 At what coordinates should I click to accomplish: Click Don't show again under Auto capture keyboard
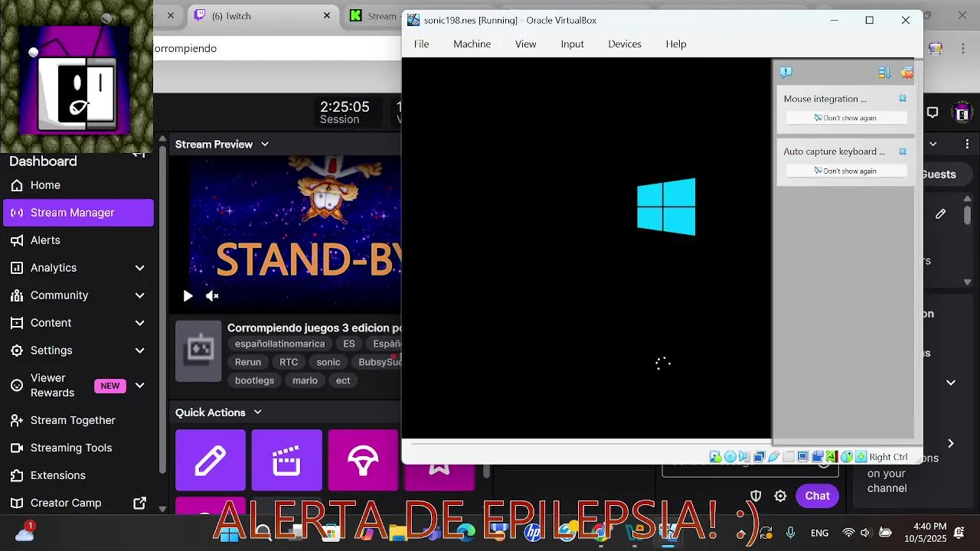(x=846, y=171)
